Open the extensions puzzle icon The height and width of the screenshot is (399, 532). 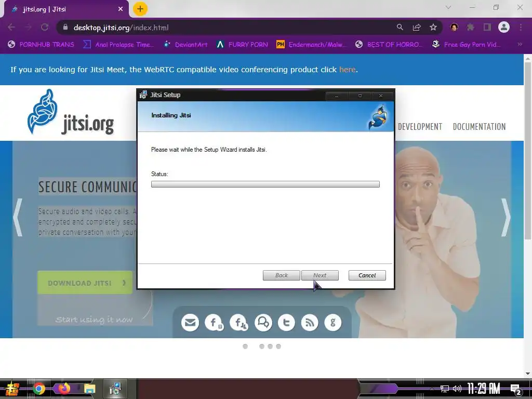[470, 27]
